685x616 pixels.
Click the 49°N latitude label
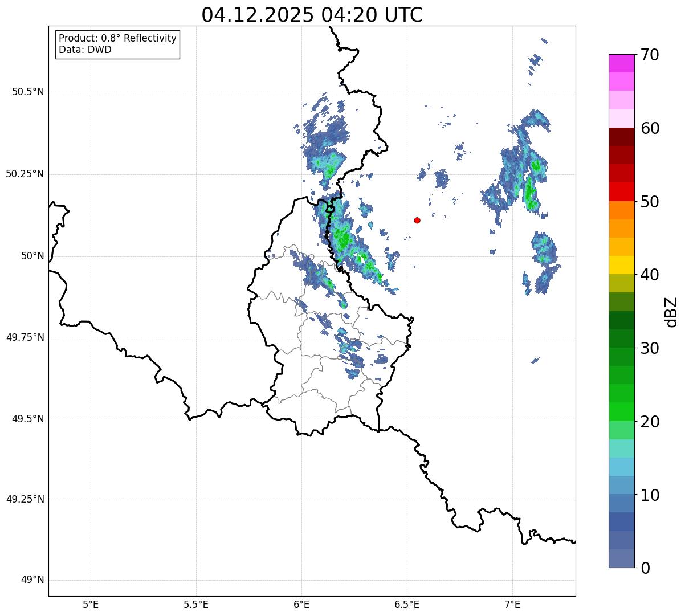[x=32, y=580]
